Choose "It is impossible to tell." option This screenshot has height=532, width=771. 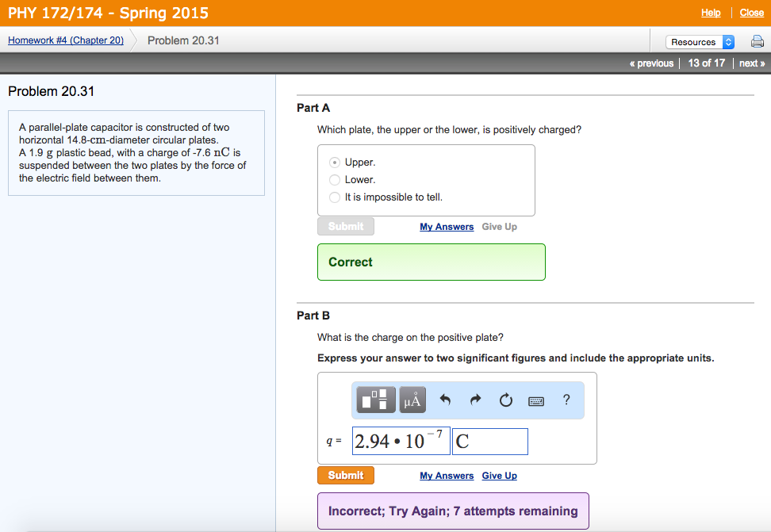point(335,197)
